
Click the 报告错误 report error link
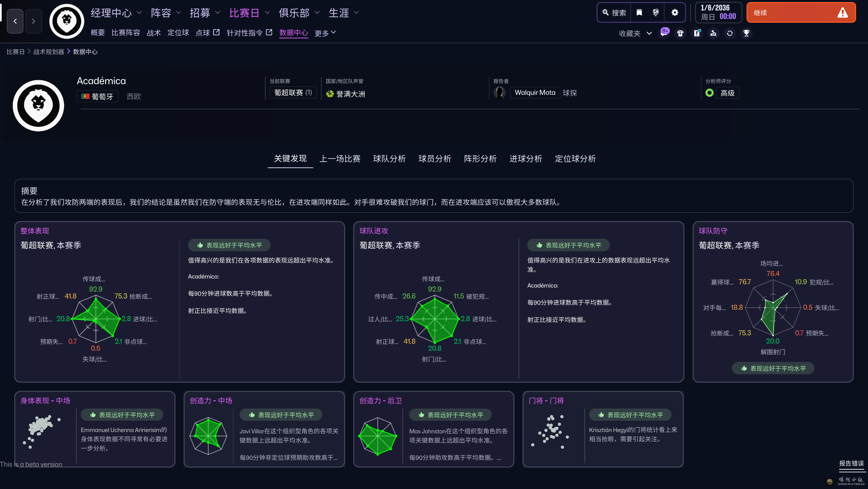[x=851, y=464]
